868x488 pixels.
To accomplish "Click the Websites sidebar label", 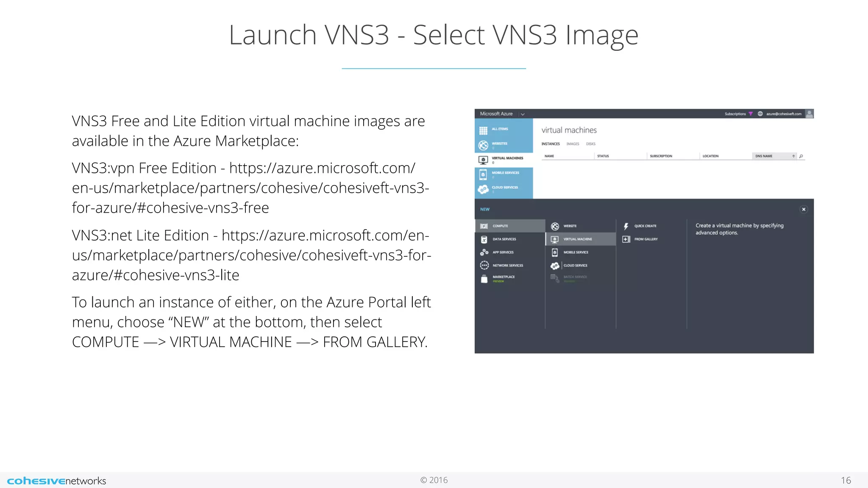I will pyautogui.click(x=499, y=144).
